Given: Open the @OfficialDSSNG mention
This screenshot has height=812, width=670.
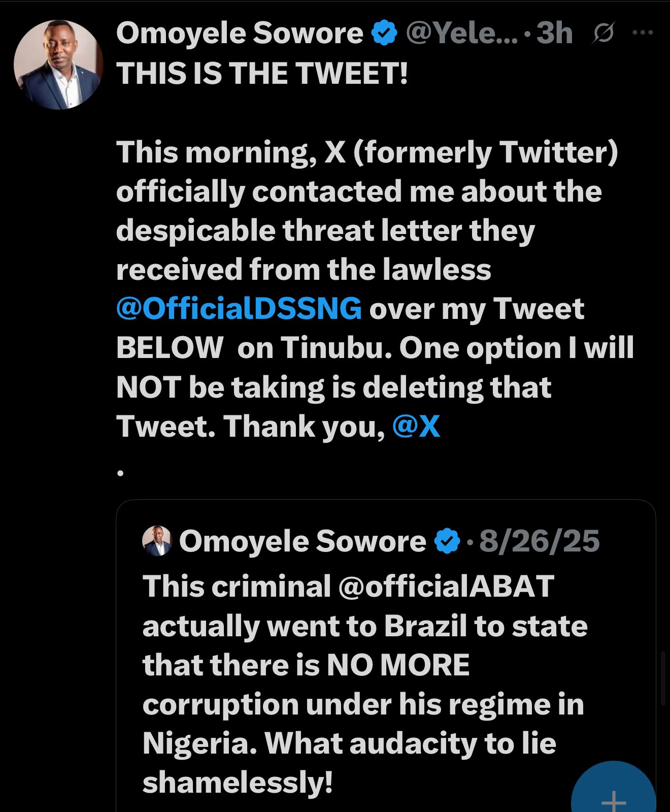Looking at the screenshot, I should 239,309.
